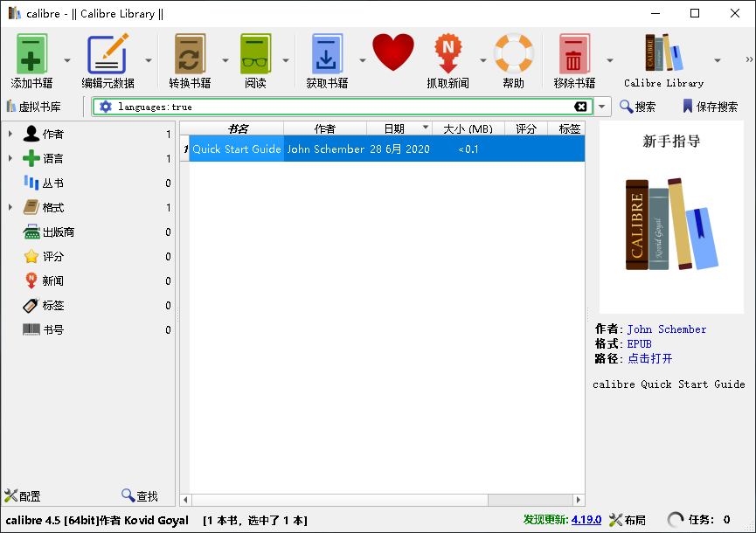756x533 pixels.
Task: Expand the Authors (作者) tree node
Action: click(10, 134)
